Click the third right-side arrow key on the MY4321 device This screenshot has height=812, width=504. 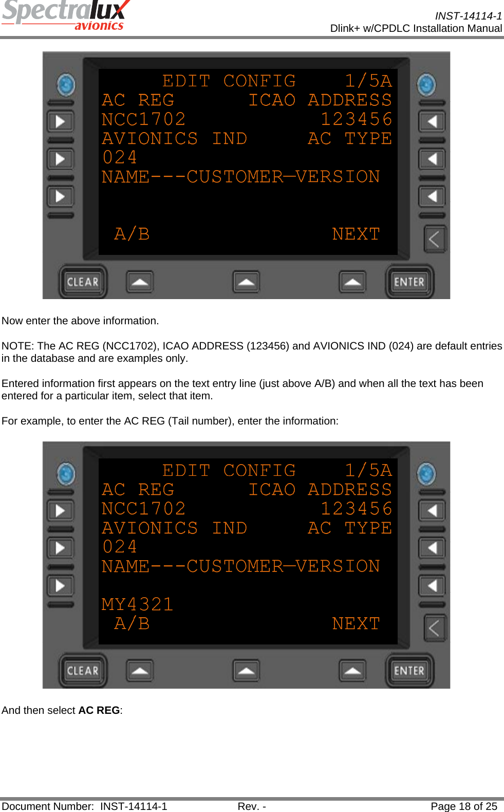click(x=432, y=585)
